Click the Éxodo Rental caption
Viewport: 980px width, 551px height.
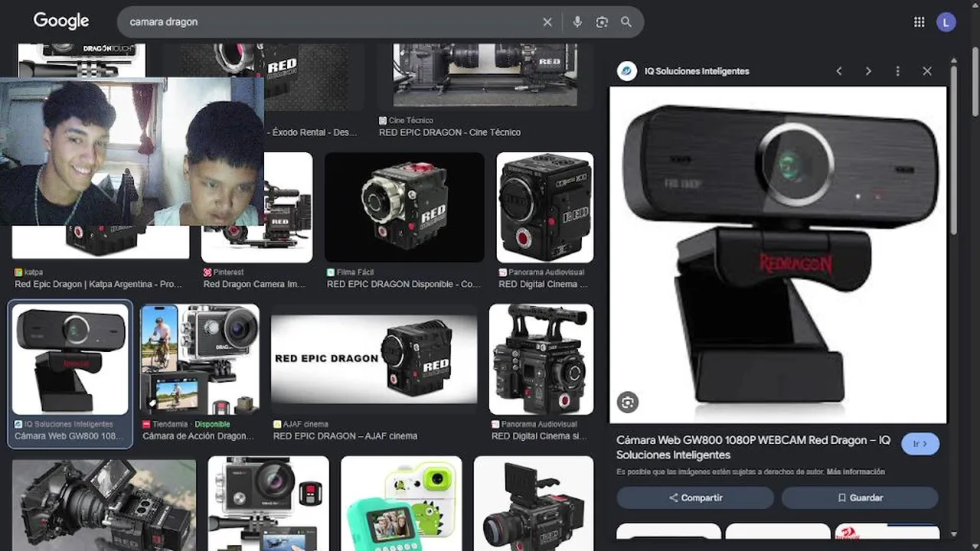(311, 132)
